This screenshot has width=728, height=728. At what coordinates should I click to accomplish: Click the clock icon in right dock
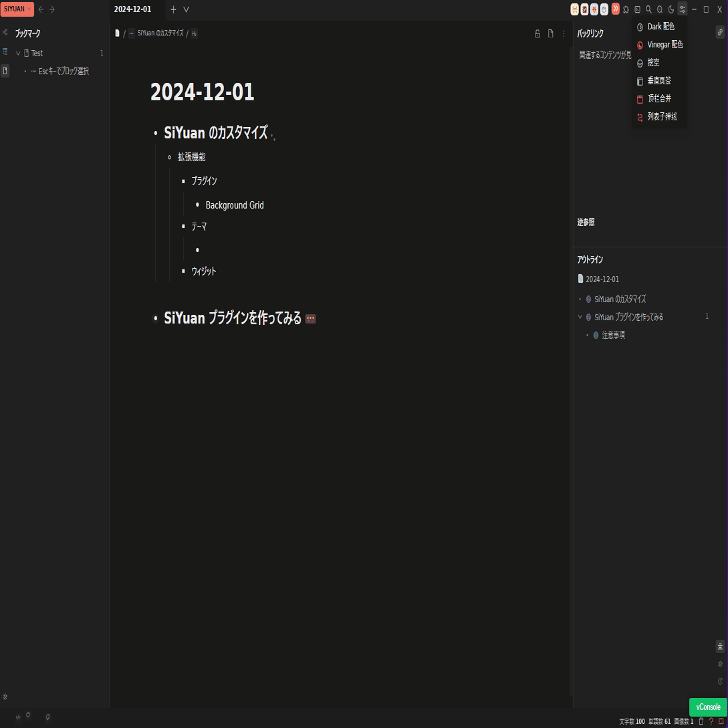(720, 681)
